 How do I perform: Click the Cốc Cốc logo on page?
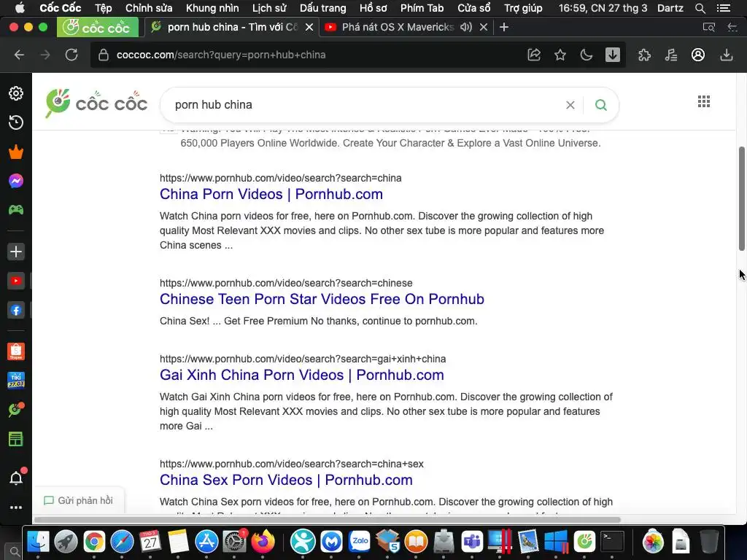pyautogui.click(x=96, y=104)
